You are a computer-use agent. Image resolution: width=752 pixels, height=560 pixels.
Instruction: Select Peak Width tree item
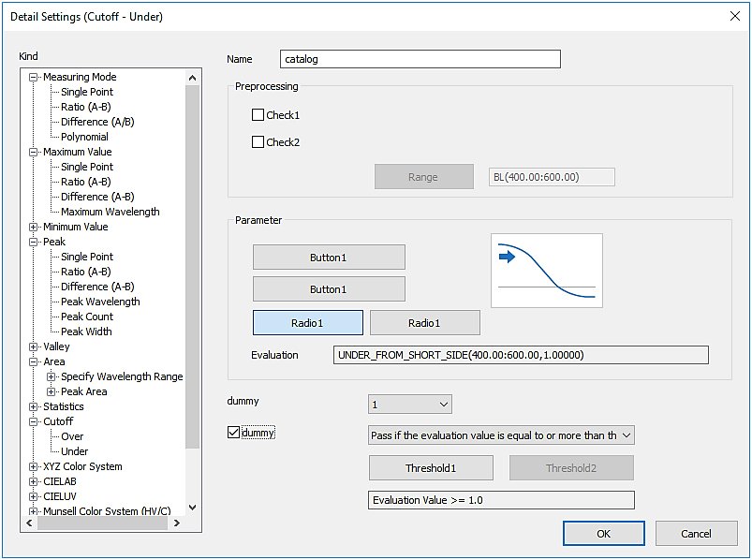pyautogui.click(x=86, y=332)
